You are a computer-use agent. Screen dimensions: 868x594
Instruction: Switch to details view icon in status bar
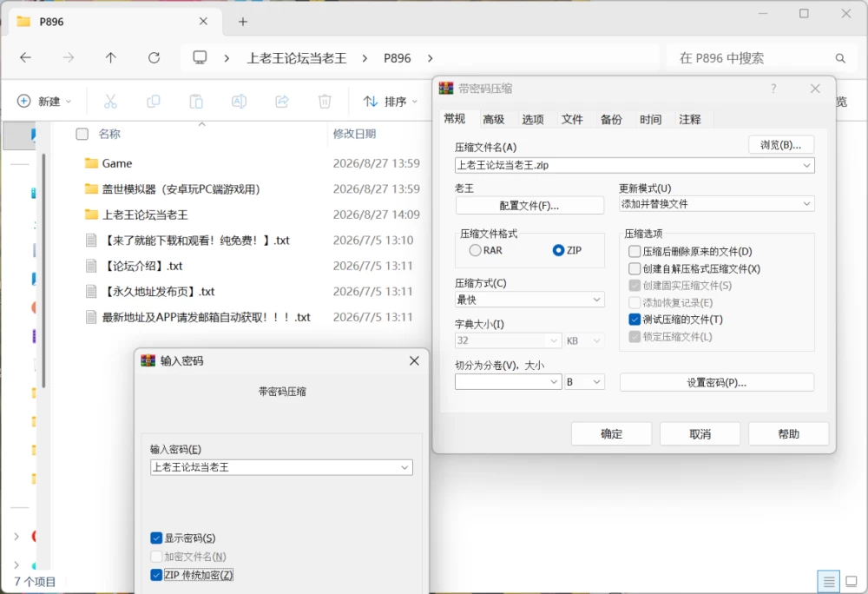pos(828,581)
